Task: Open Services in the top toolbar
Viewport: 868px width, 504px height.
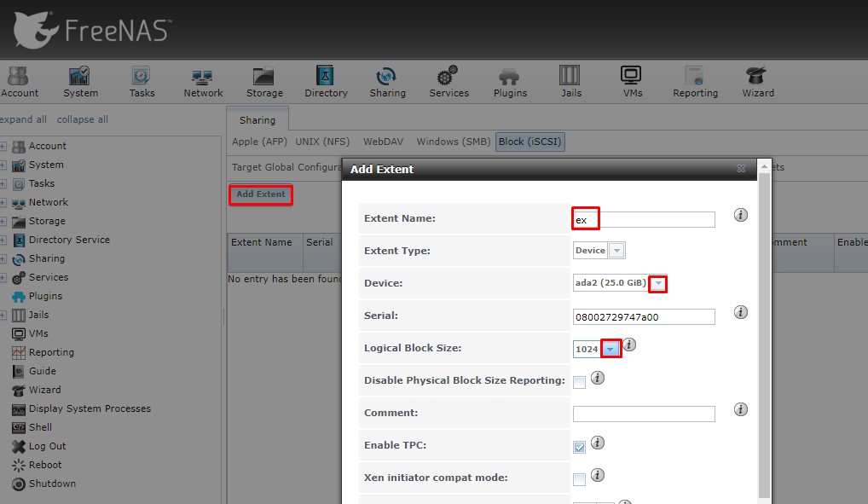Action: pos(448,82)
